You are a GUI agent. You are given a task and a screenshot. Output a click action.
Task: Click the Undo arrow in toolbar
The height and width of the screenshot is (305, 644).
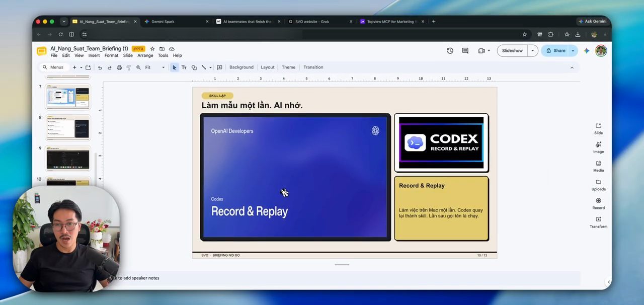[x=100, y=67]
